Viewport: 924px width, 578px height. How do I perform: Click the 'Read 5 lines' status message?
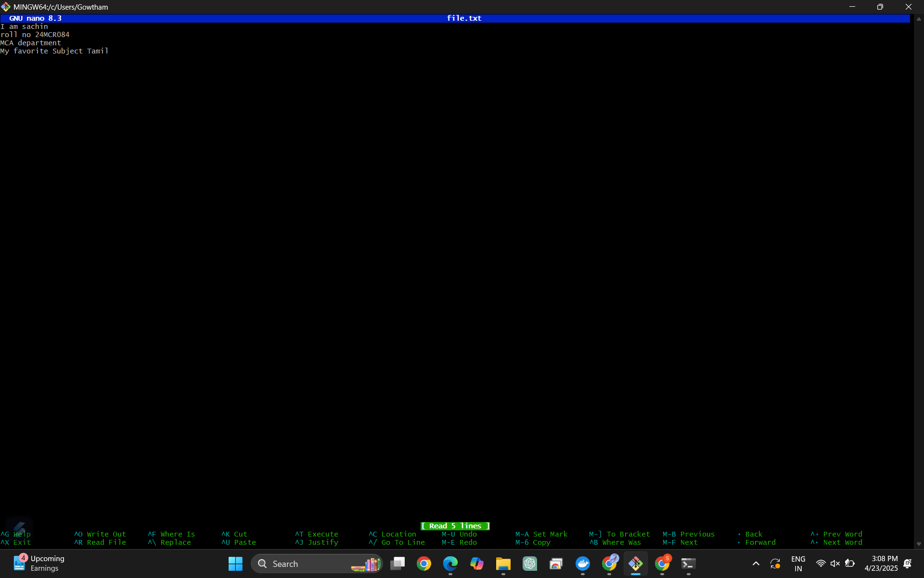(x=455, y=526)
